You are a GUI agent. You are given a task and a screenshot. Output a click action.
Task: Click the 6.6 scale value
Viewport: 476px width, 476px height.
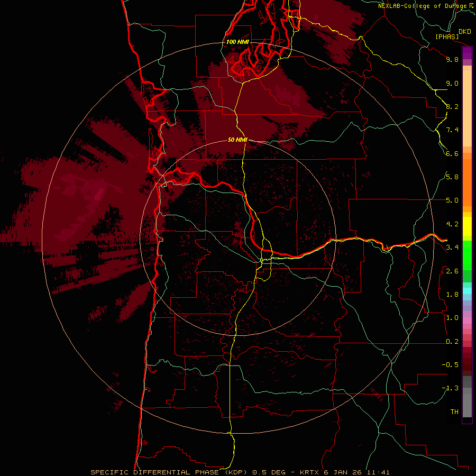click(x=452, y=154)
